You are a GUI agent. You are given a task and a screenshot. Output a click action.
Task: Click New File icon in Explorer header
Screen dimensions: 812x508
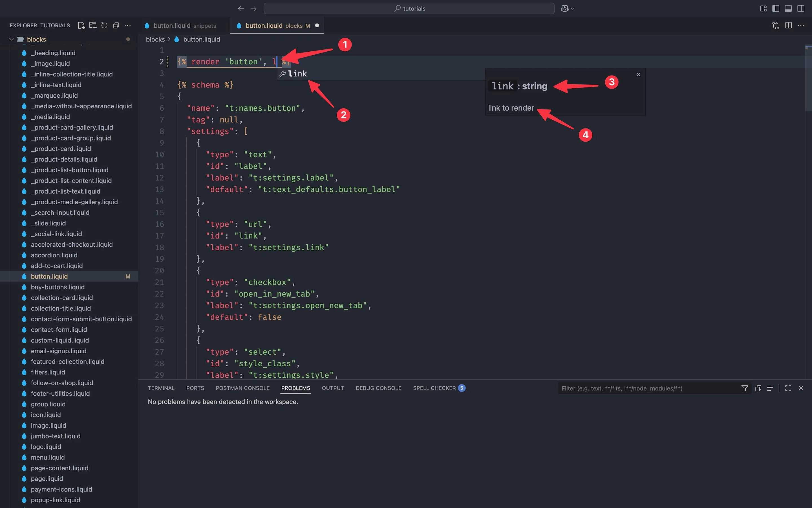(x=81, y=25)
